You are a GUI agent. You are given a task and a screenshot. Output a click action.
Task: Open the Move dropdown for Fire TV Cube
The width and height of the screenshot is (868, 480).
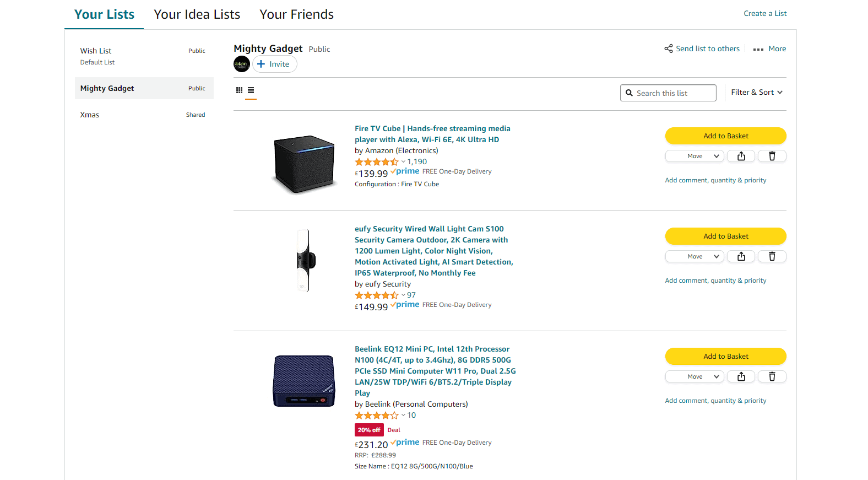point(694,156)
